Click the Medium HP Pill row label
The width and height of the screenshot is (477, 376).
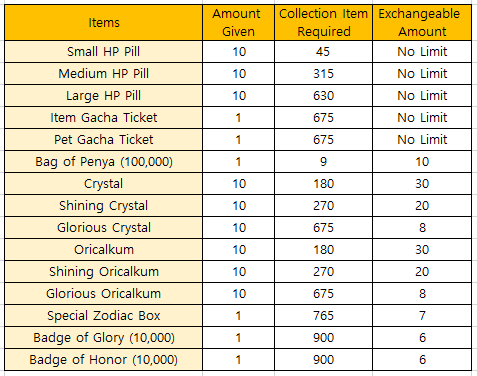[104, 74]
